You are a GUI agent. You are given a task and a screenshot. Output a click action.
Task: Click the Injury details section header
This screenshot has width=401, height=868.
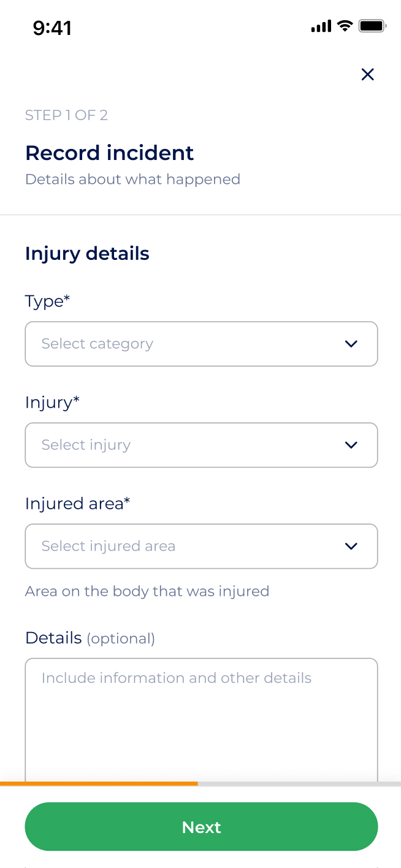click(87, 253)
